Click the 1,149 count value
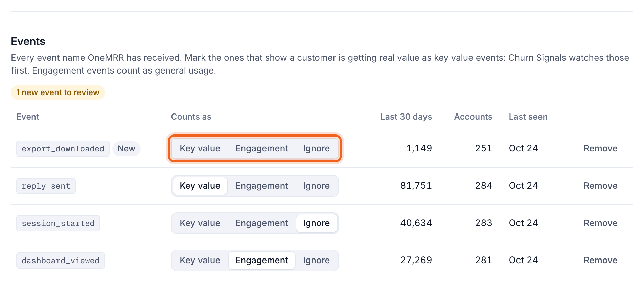The height and width of the screenshot is (290, 644). click(x=419, y=148)
